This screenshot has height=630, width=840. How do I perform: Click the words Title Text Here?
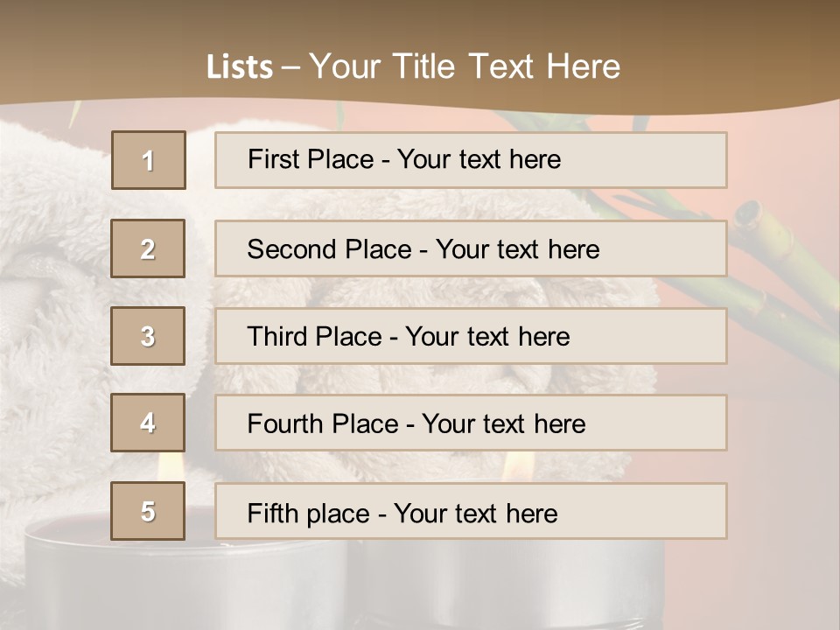[507, 66]
